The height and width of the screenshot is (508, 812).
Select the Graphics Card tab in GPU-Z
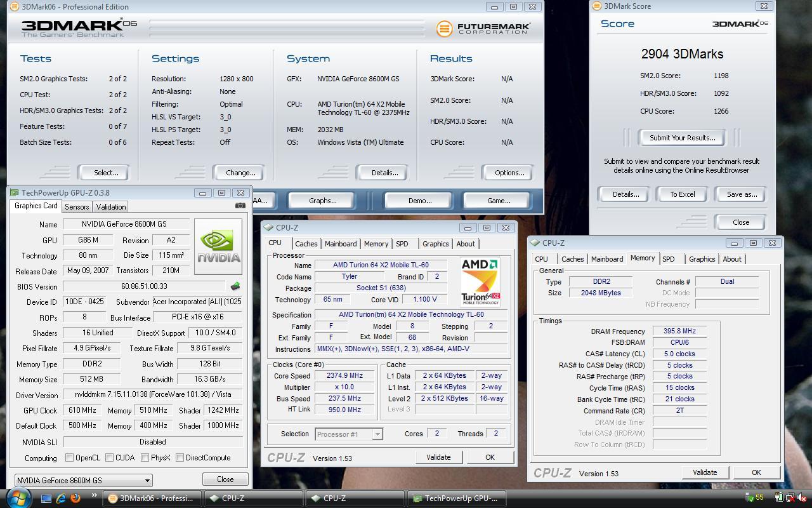(x=36, y=206)
